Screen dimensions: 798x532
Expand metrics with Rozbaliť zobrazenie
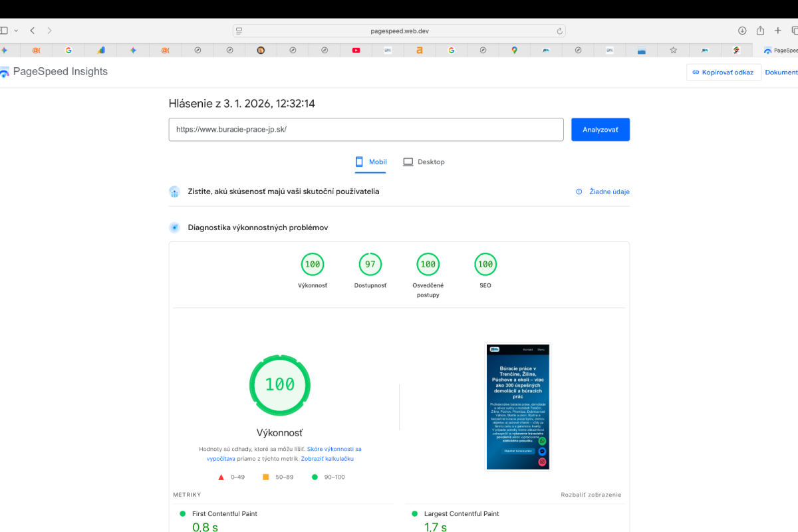click(591, 495)
